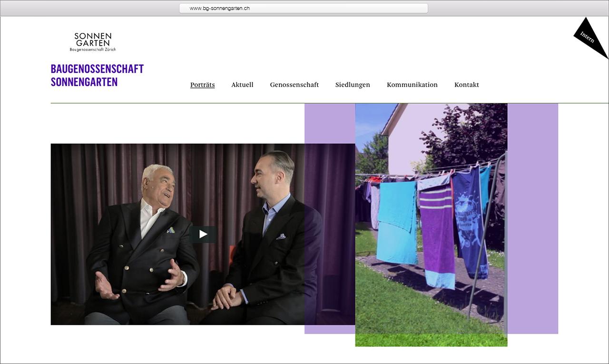Image resolution: width=609 pixels, height=364 pixels.
Task: Click the browser address bar
Action: point(304,8)
